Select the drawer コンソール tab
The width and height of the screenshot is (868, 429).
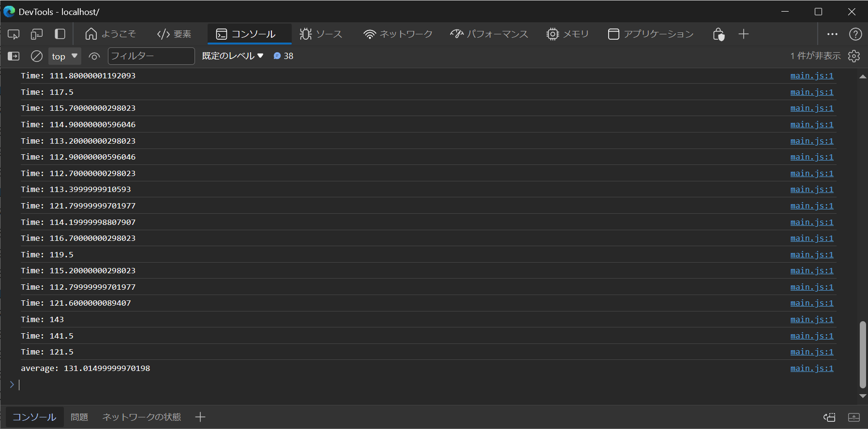(34, 417)
